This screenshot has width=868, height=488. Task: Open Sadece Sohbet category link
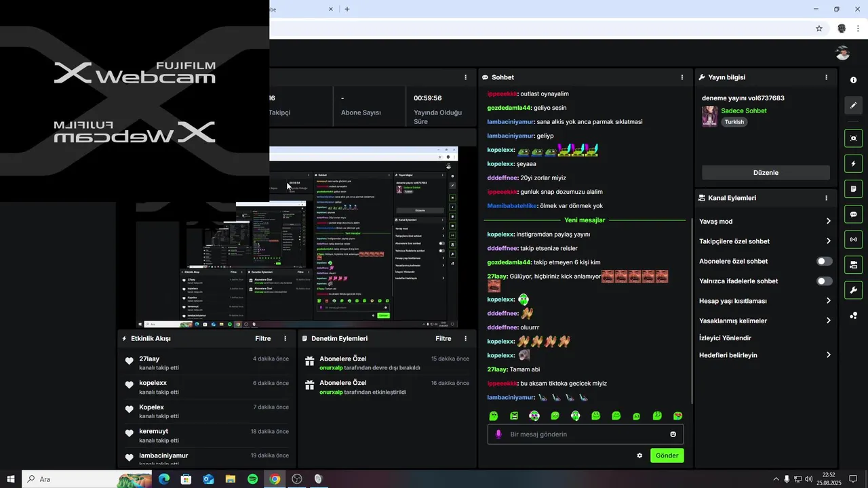(x=744, y=110)
